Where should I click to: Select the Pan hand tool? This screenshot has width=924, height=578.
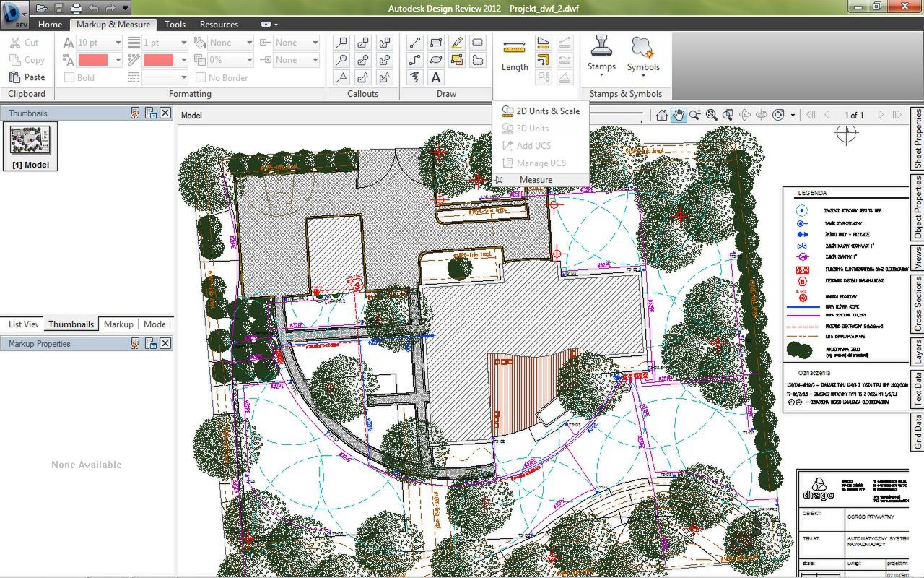(x=679, y=115)
